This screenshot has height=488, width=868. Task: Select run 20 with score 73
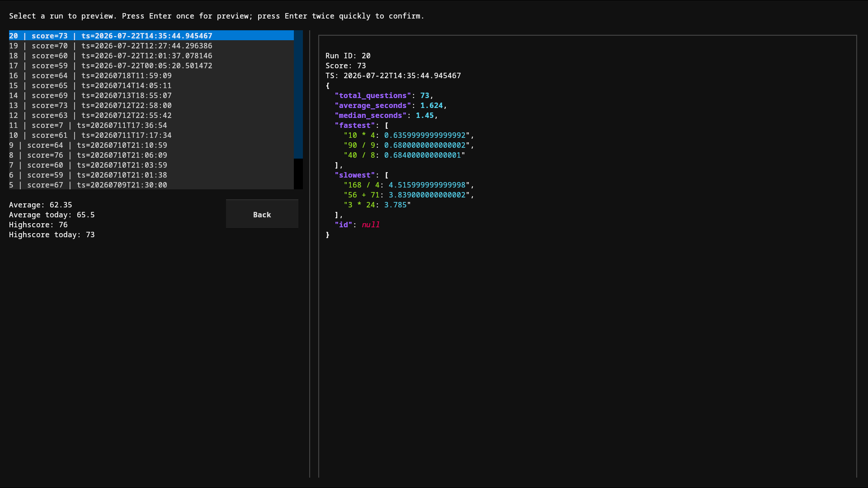tap(151, 36)
